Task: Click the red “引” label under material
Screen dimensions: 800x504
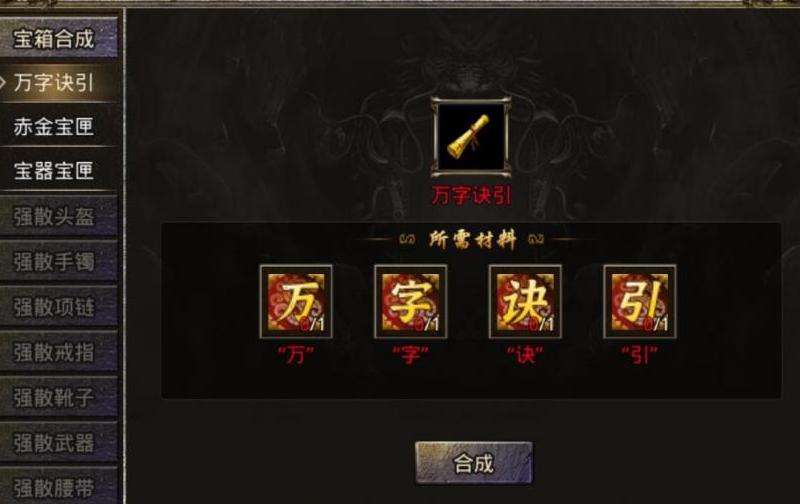Action: click(640, 355)
